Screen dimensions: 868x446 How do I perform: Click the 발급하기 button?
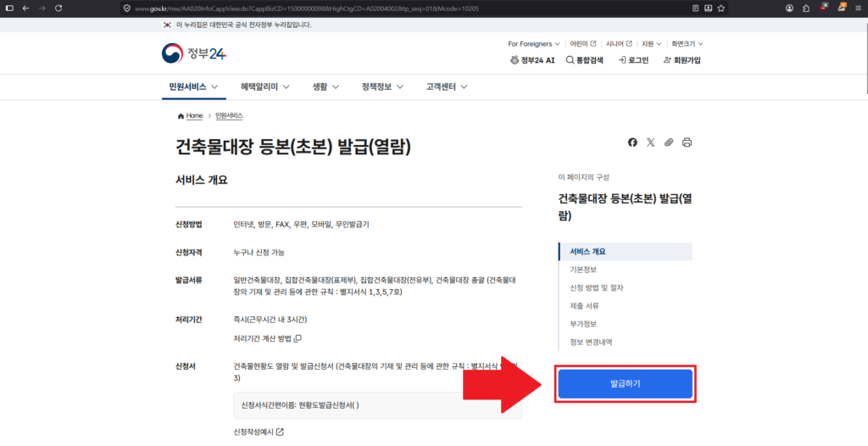(x=625, y=383)
